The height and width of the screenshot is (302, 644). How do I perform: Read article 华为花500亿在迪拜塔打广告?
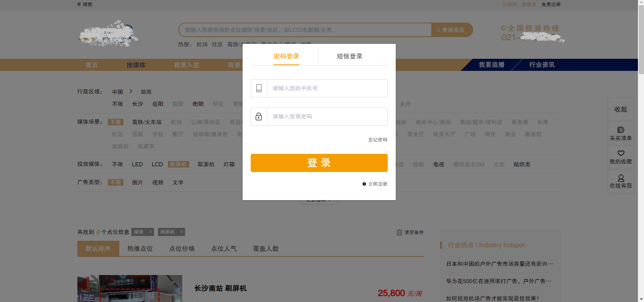coord(499,281)
